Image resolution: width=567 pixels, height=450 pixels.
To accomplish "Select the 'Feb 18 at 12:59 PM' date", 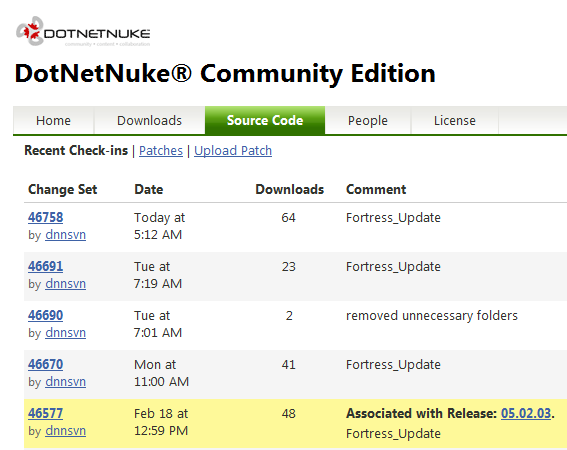I will (161, 422).
